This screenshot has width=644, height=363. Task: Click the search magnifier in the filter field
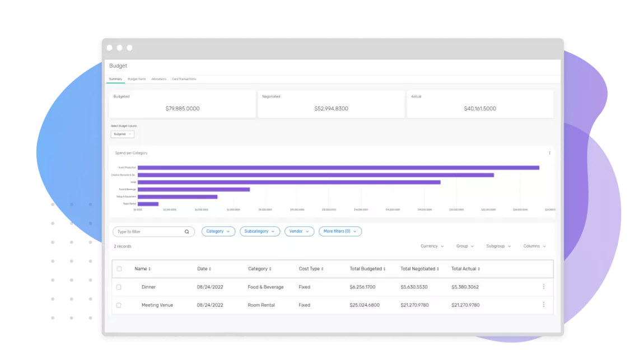click(187, 231)
